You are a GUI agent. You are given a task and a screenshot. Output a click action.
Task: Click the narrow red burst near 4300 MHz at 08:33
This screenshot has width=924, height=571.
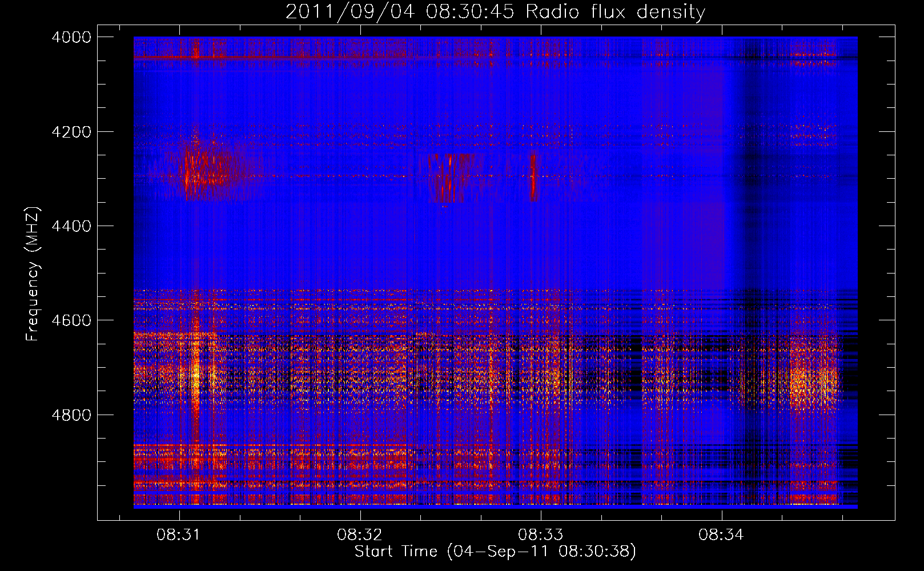point(533,178)
